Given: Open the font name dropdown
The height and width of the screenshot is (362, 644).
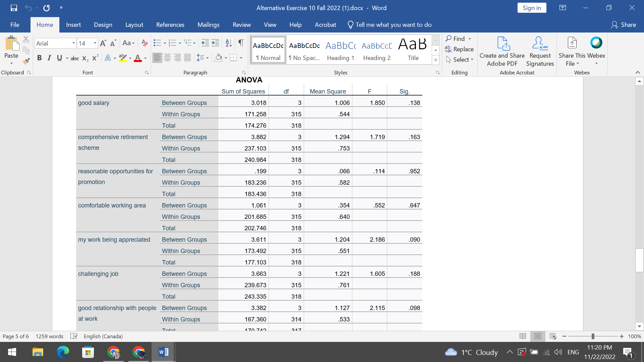Looking at the screenshot, I should [x=73, y=43].
